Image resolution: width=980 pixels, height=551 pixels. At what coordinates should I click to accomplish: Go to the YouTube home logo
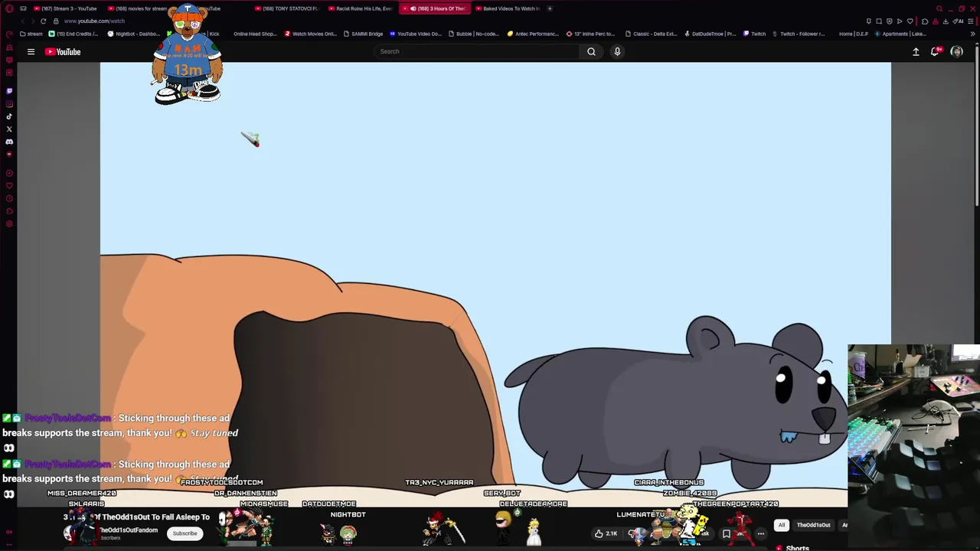63,52
